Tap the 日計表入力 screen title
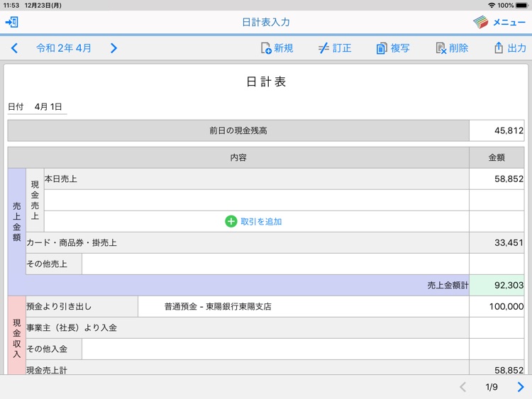532x399 pixels. pos(266,23)
